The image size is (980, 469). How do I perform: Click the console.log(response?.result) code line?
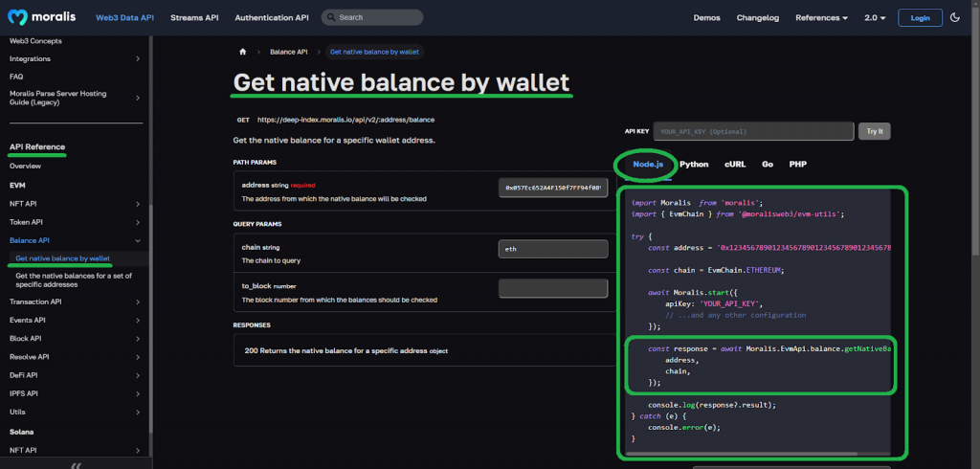712,405
